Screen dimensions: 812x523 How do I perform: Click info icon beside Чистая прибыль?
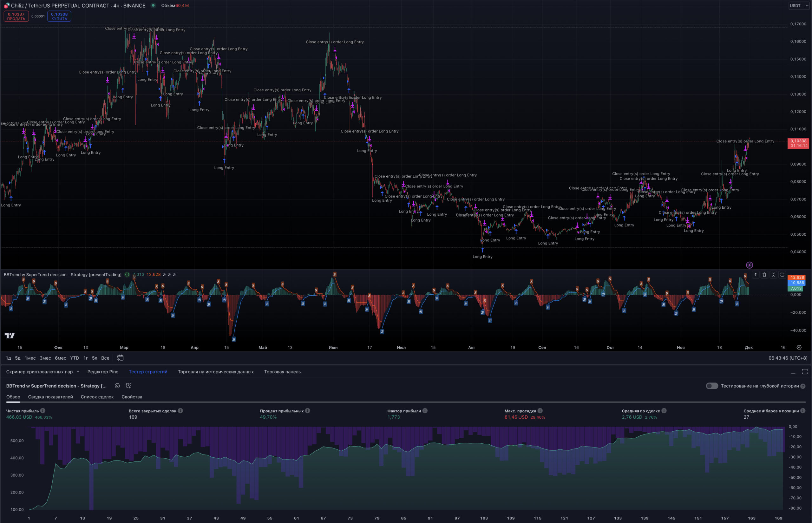[43, 411]
